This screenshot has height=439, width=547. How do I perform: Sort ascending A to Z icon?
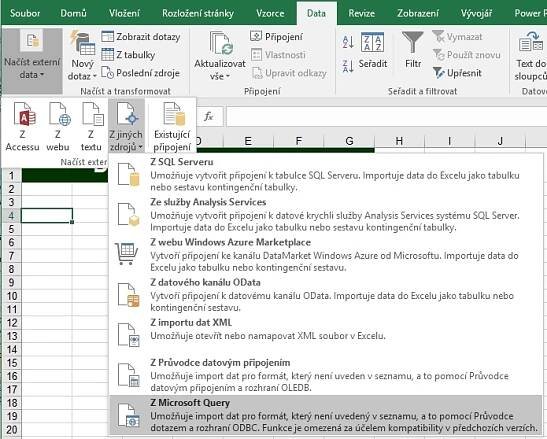point(348,42)
